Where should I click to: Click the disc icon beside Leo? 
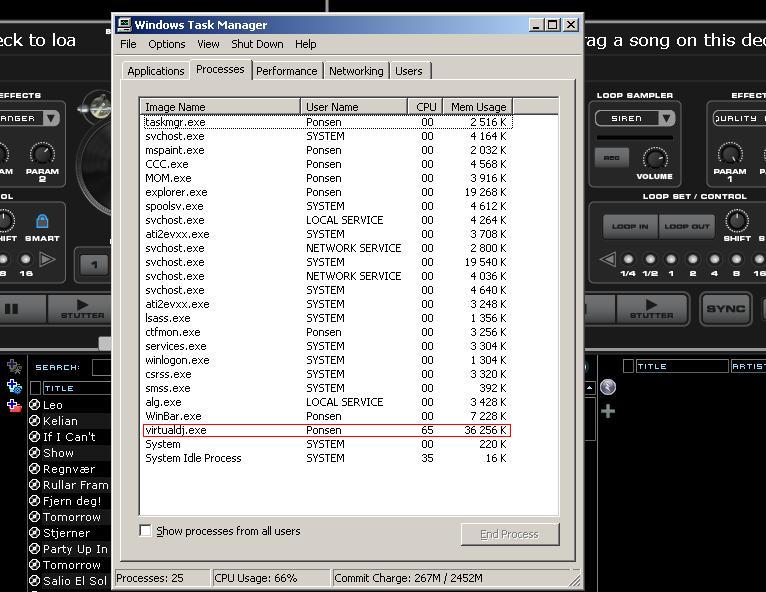[x=34, y=404]
